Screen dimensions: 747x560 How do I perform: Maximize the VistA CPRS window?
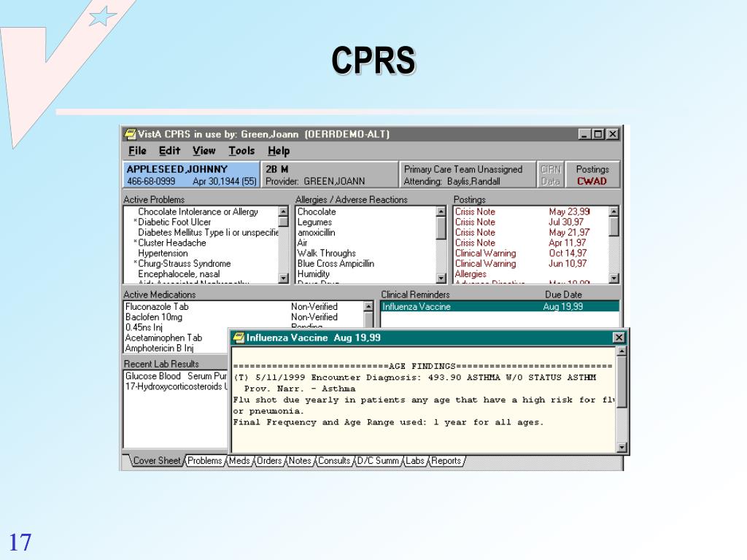598,134
